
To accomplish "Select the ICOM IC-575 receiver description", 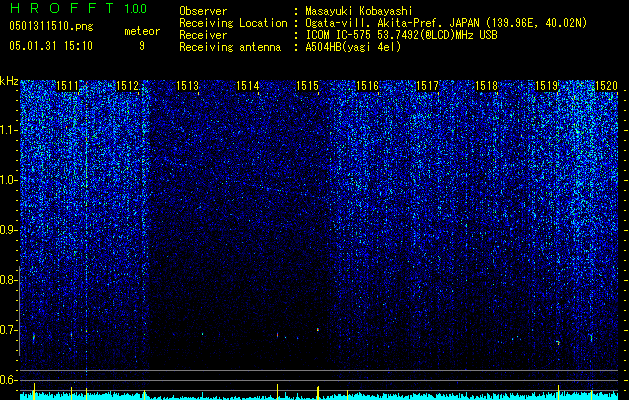I will [401, 35].
